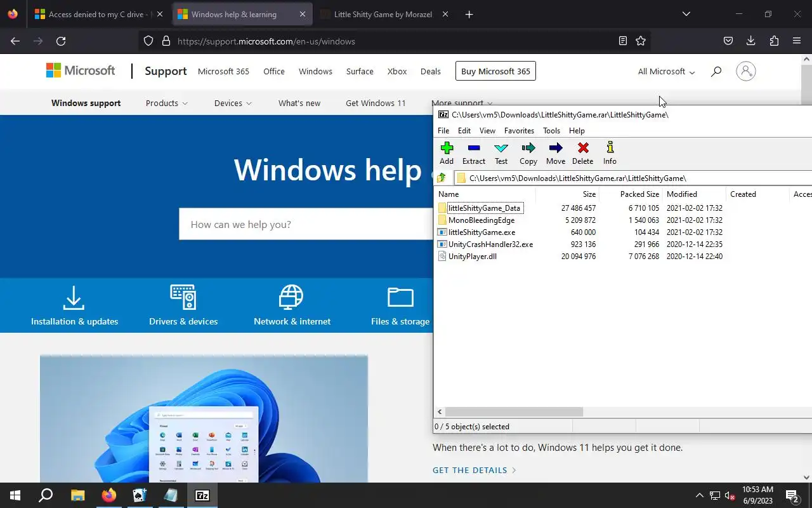
Task: Open the Info tool in 7-Zip
Action: click(x=610, y=153)
